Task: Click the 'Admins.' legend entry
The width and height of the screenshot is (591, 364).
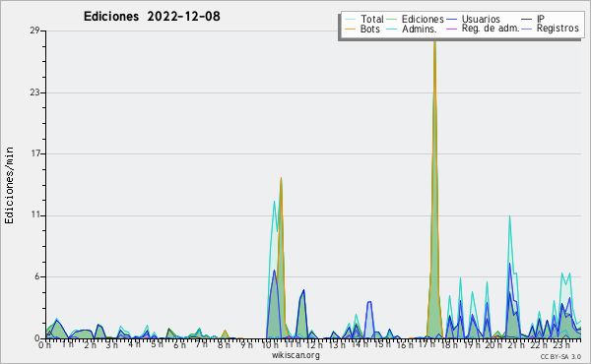Action: [419, 29]
